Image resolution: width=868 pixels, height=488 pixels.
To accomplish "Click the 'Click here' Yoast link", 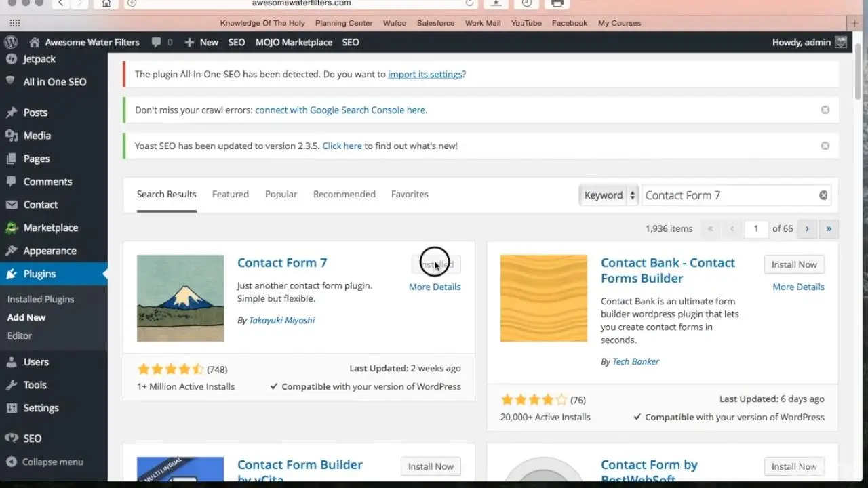I will [x=342, y=146].
